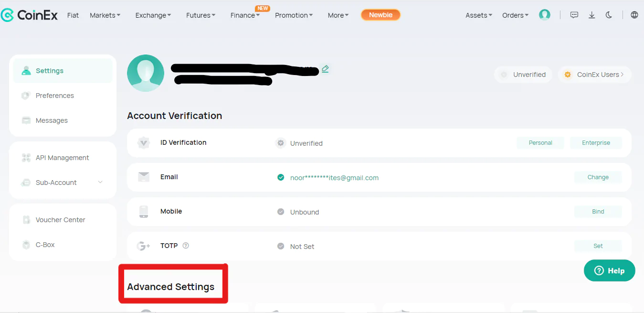The width and height of the screenshot is (644, 313).
Task: Click Change for the Email row
Action: pyautogui.click(x=598, y=177)
